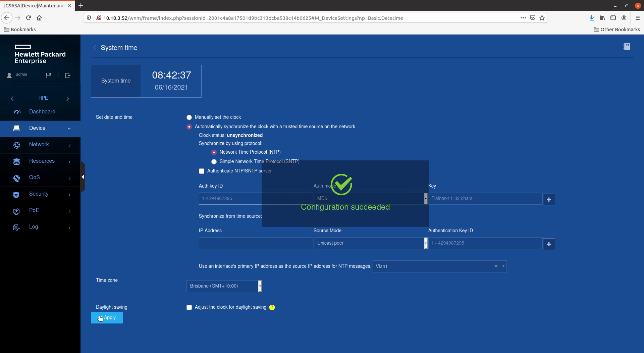644x353 pixels.
Task: Click the Resources database icon
Action: coord(16,161)
